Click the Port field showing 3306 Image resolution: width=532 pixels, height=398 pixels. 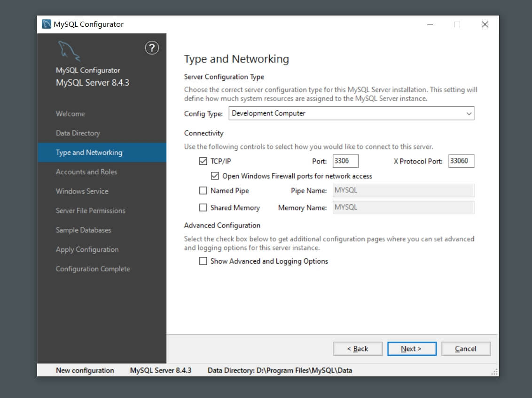tap(345, 161)
